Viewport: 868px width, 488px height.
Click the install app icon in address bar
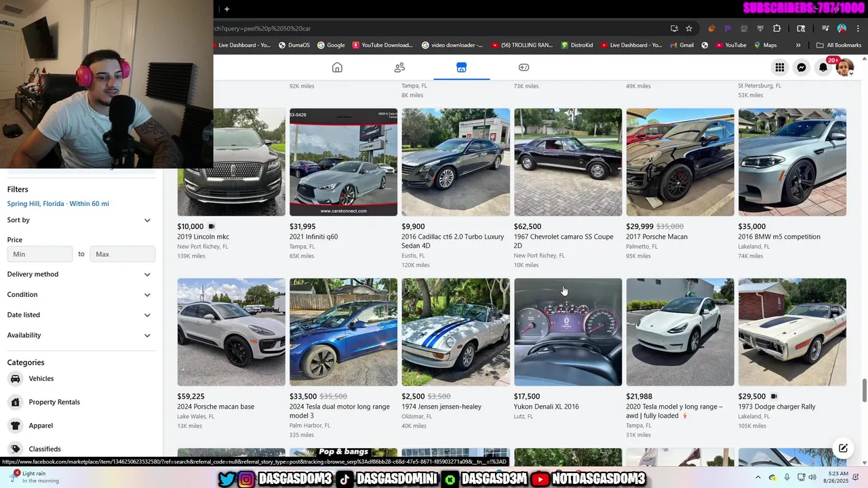tap(674, 28)
